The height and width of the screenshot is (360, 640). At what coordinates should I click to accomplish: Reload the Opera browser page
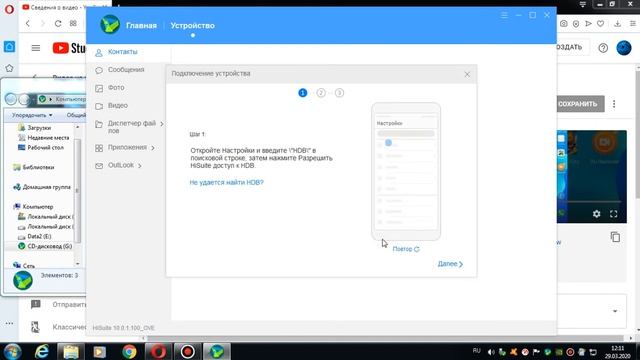[x=58, y=24]
